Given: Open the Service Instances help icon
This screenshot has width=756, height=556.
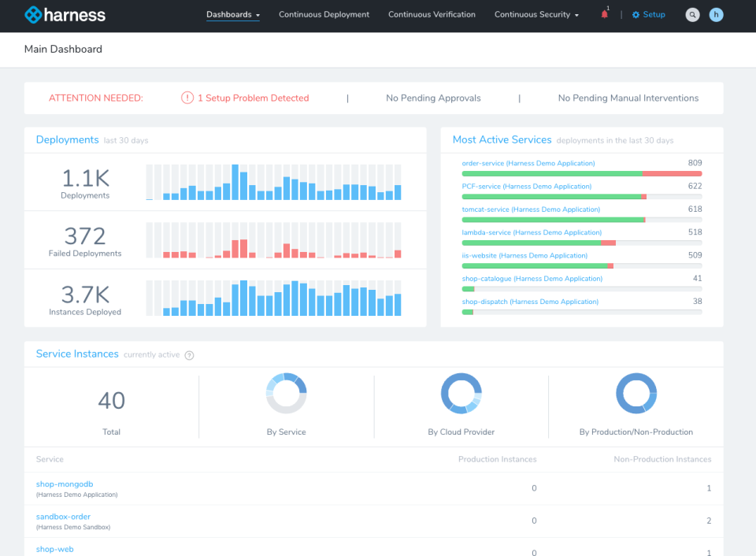Looking at the screenshot, I should point(189,355).
